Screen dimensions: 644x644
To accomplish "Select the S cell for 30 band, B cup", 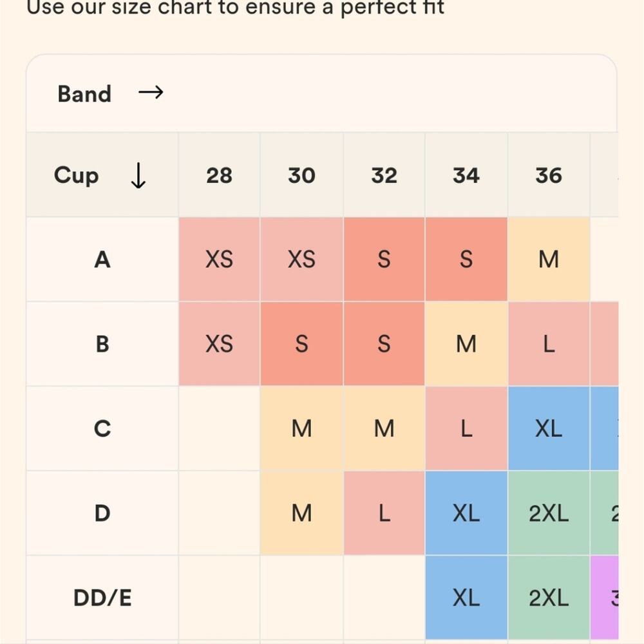I will (x=301, y=344).
